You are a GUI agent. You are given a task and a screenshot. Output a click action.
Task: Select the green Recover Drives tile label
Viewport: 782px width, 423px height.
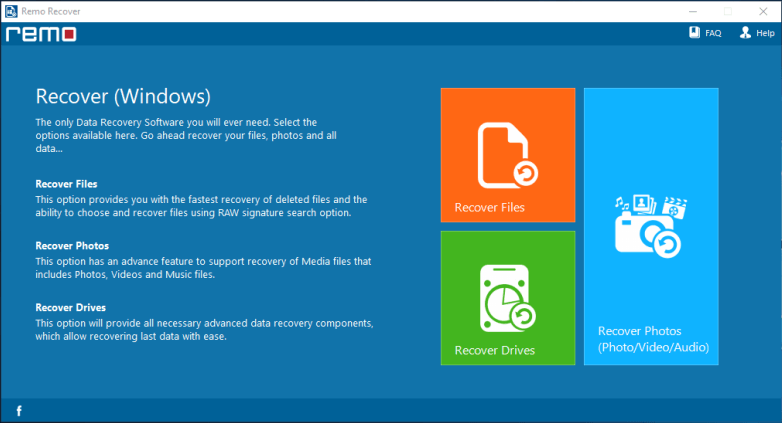click(494, 350)
